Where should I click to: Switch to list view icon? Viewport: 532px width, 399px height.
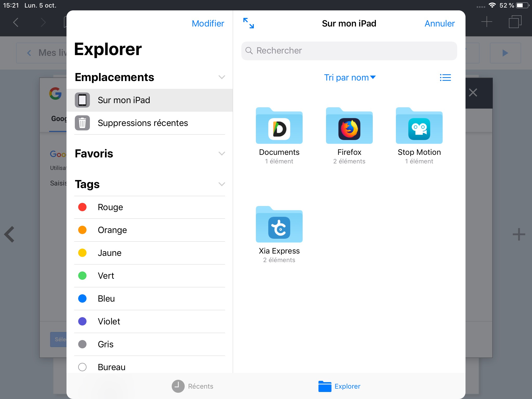click(x=445, y=77)
